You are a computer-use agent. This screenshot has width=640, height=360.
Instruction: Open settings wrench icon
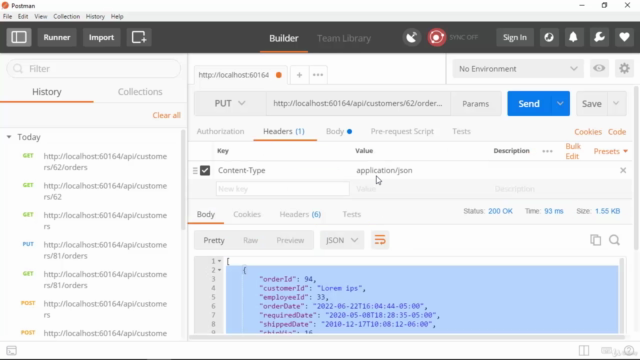599,37
